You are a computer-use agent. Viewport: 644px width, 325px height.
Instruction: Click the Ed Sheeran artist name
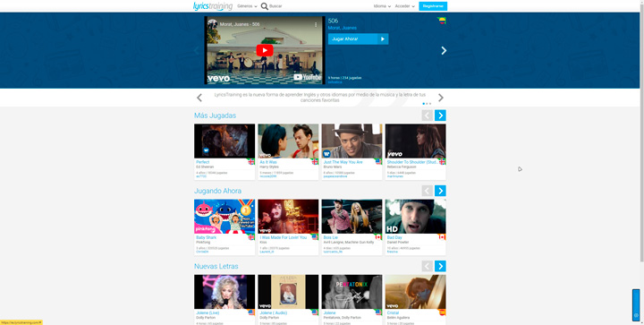[x=205, y=167]
